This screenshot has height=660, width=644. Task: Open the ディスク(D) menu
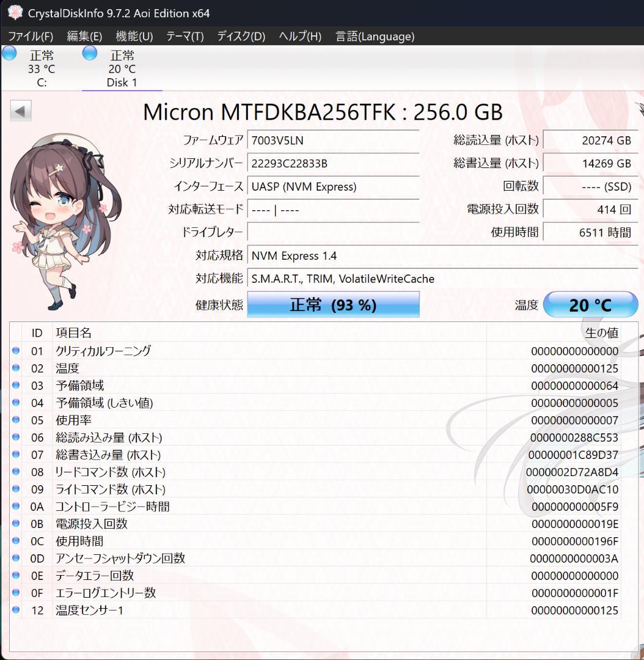[x=241, y=36]
